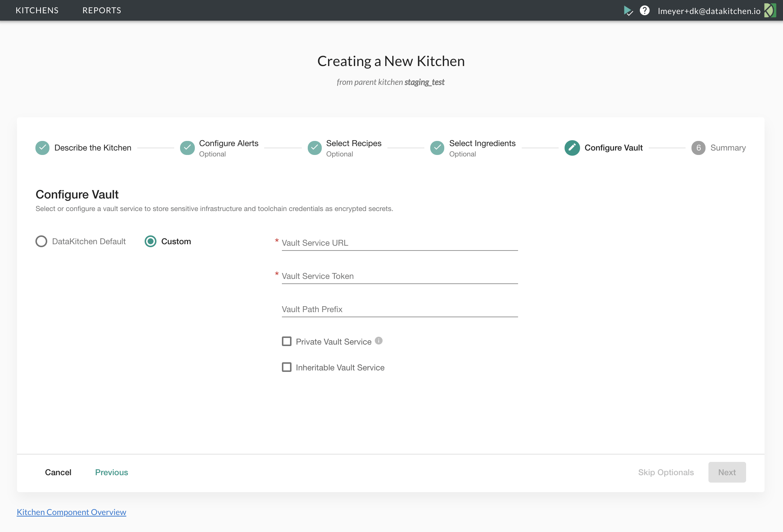The height and width of the screenshot is (532, 783).
Task: Go back using Previous
Action: tap(111, 472)
